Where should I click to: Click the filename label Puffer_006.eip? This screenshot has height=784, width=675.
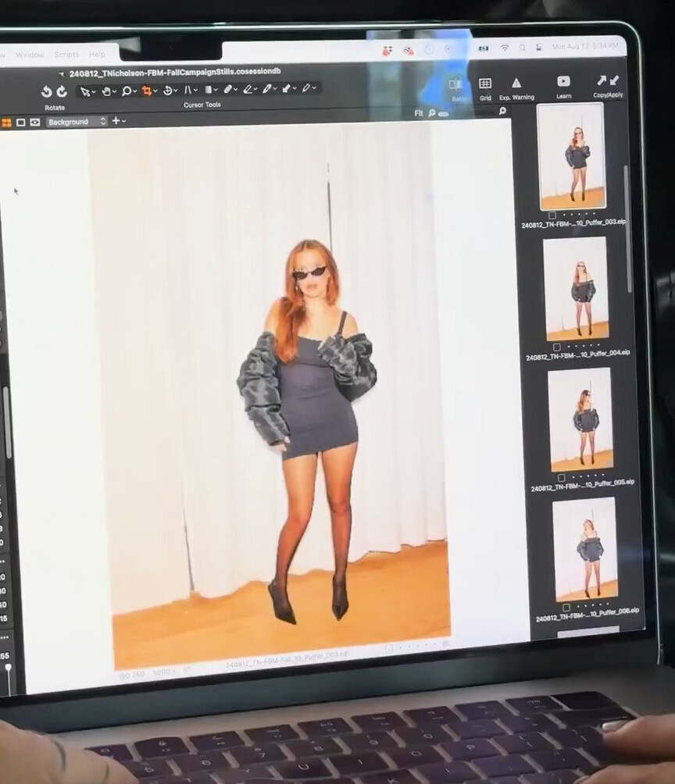(x=587, y=615)
